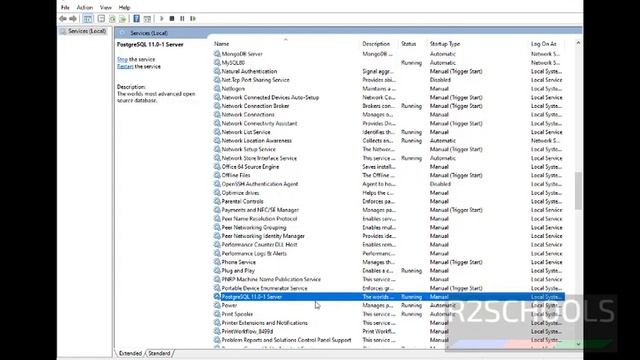
Task: Select Peer Networking Identity Manager service
Action: point(389,236)
